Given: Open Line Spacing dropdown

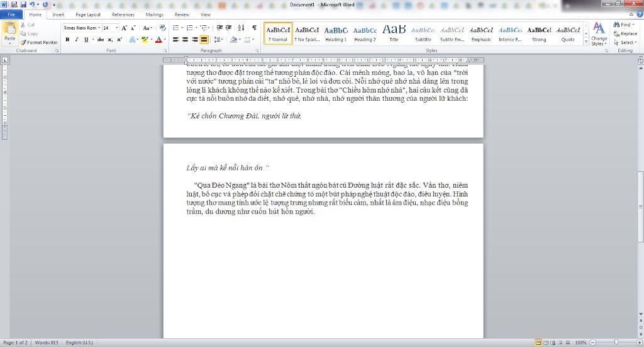Looking at the screenshot, I should pyautogui.click(x=219, y=40).
